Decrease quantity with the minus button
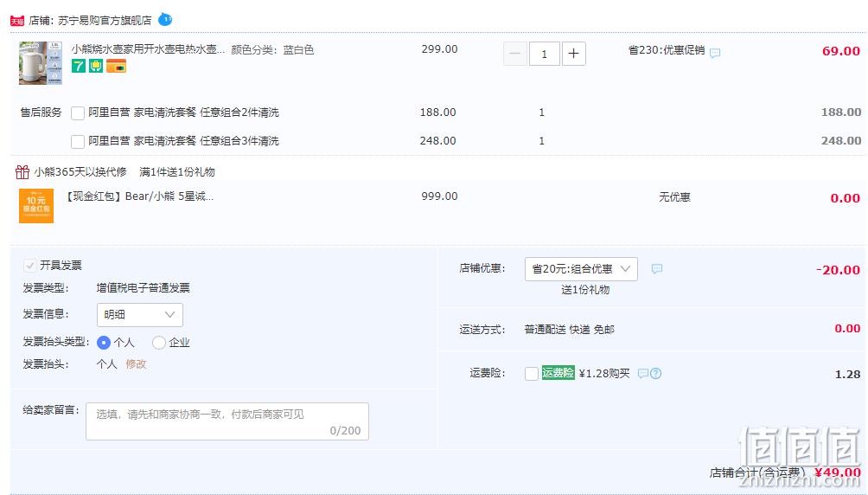868x495 pixels. pos(514,54)
